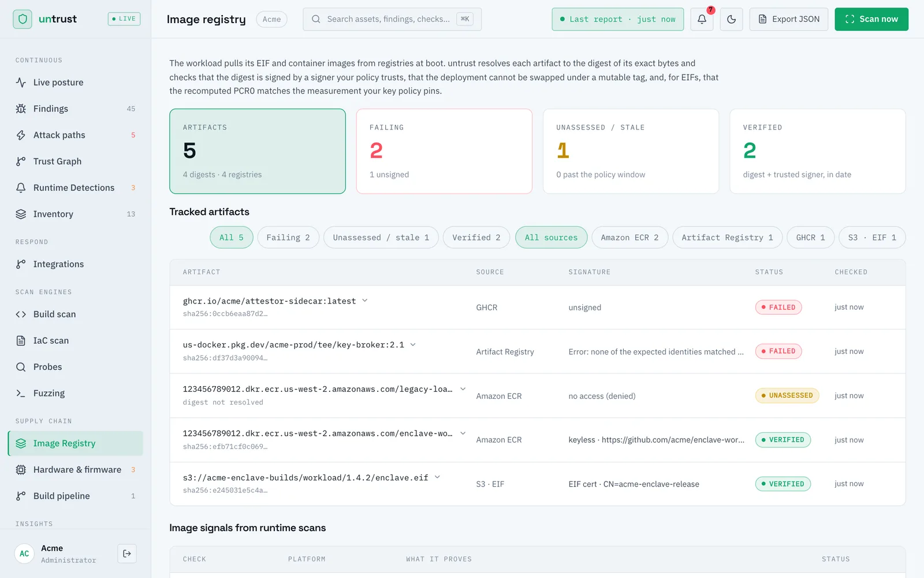924x578 pixels.
Task: Filter artifacts by Failing 2
Action: click(x=288, y=238)
